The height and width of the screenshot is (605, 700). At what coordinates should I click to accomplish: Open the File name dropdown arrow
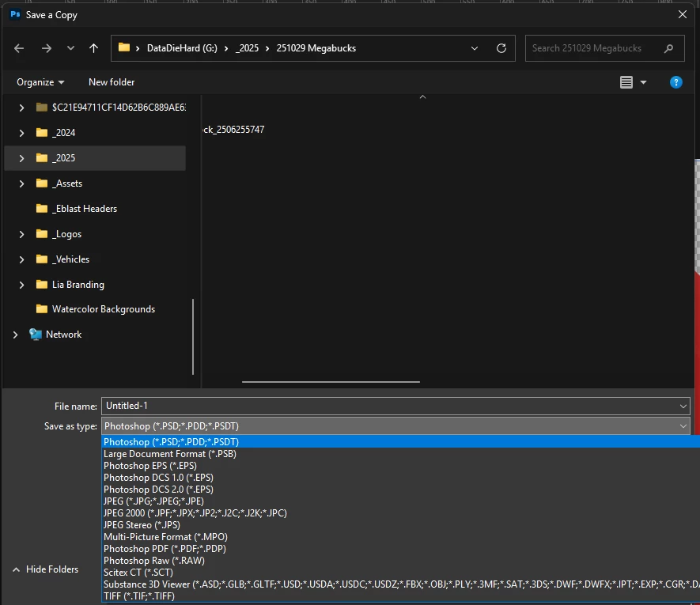(x=683, y=406)
